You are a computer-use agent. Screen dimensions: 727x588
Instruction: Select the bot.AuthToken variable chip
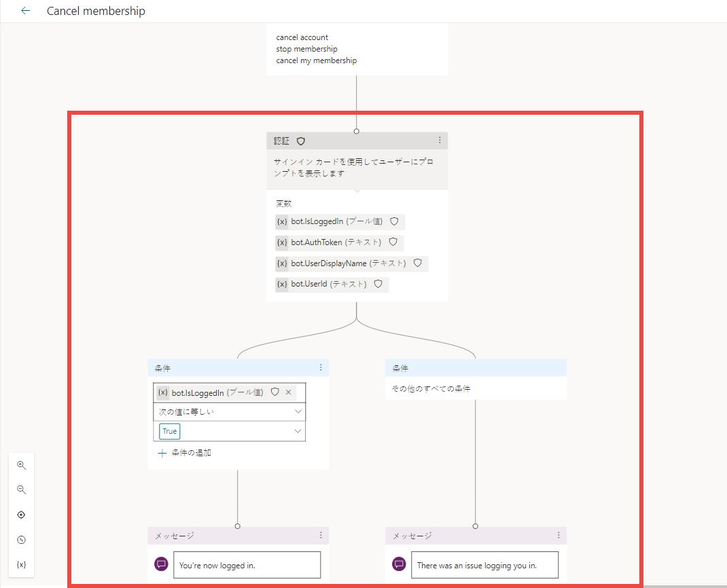(340, 242)
